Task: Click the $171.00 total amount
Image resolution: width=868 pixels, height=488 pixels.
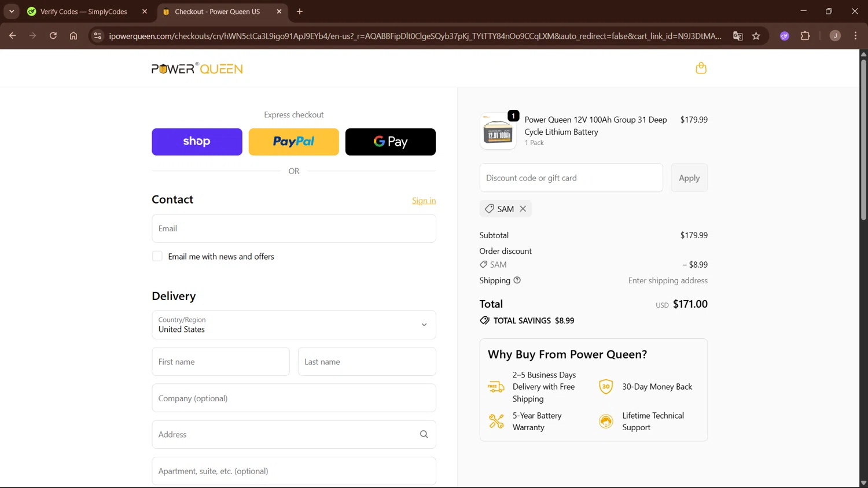Action: pos(690,304)
